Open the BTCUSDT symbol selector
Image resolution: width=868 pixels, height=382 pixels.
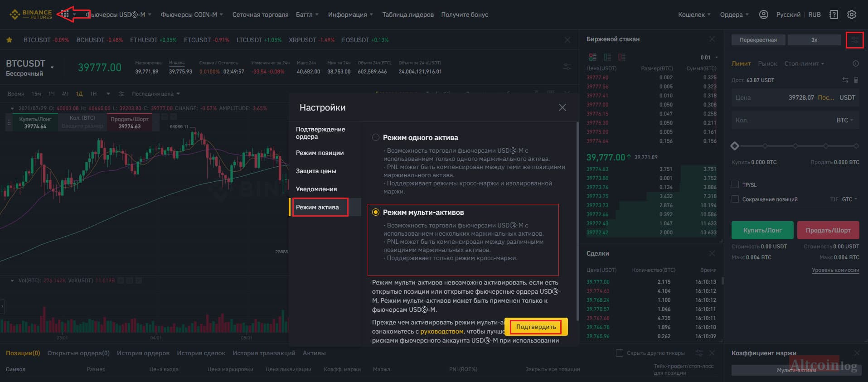[x=30, y=67]
